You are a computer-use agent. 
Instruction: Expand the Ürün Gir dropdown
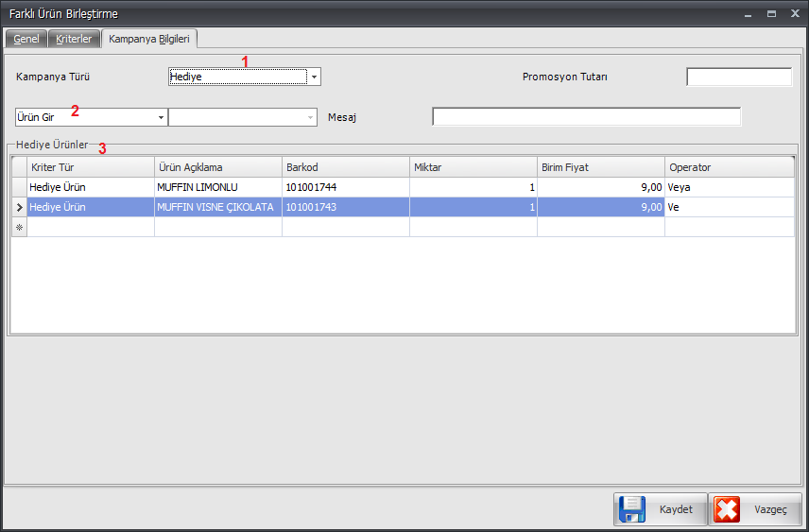pos(161,117)
